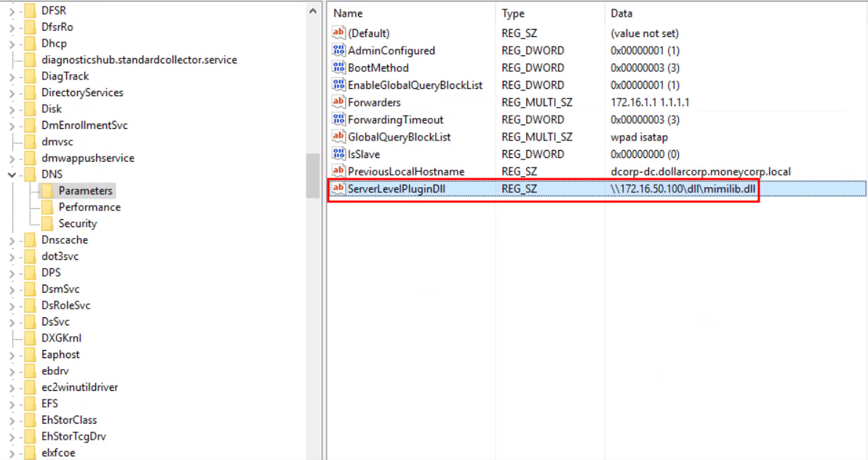This screenshot has width=868, height=460.
Task: Click the DWORD icon for EnableGlobalQueryBlockList
Action: click(338, 84)
